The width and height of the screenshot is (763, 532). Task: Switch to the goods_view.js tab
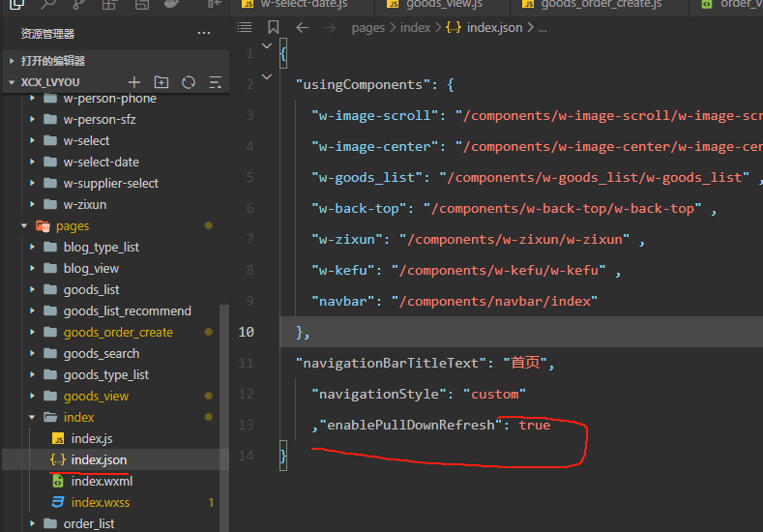[x=445, y=4]
